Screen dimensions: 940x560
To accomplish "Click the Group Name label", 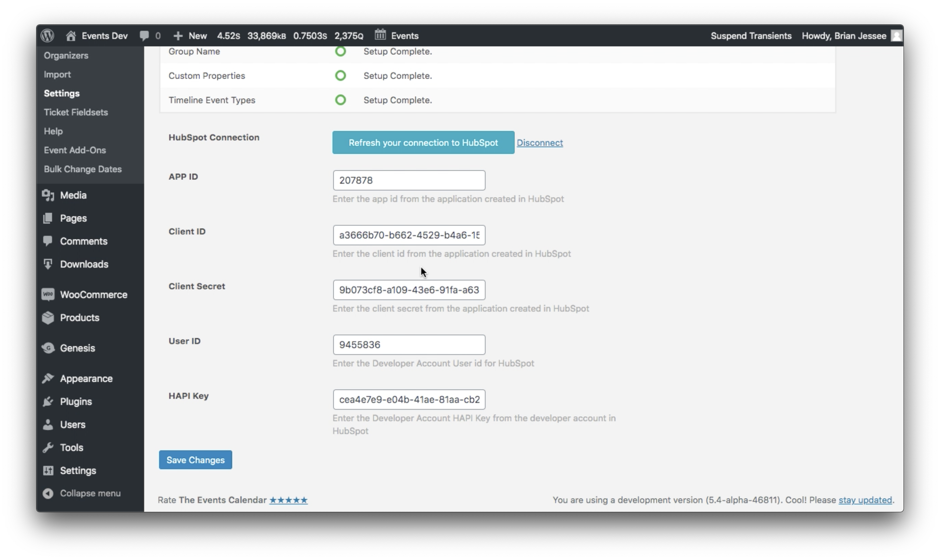I will click(x=194, y=51).
